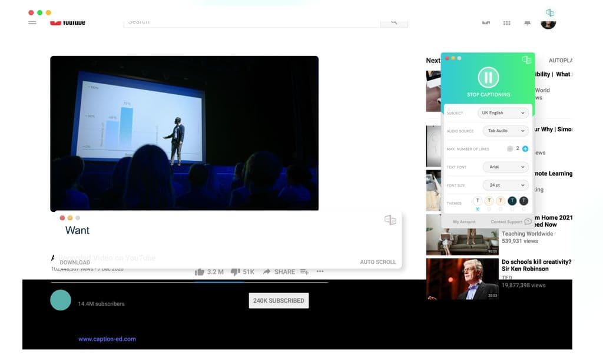Click the Contact Support link text
This screenshot has height=364, width=603.
(506, 222)
